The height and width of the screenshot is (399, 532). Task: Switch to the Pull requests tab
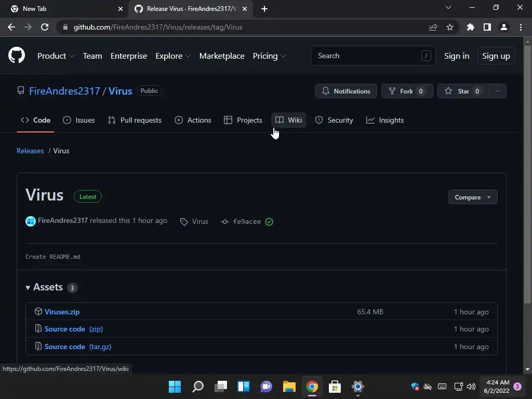click(x=135, y=120)
